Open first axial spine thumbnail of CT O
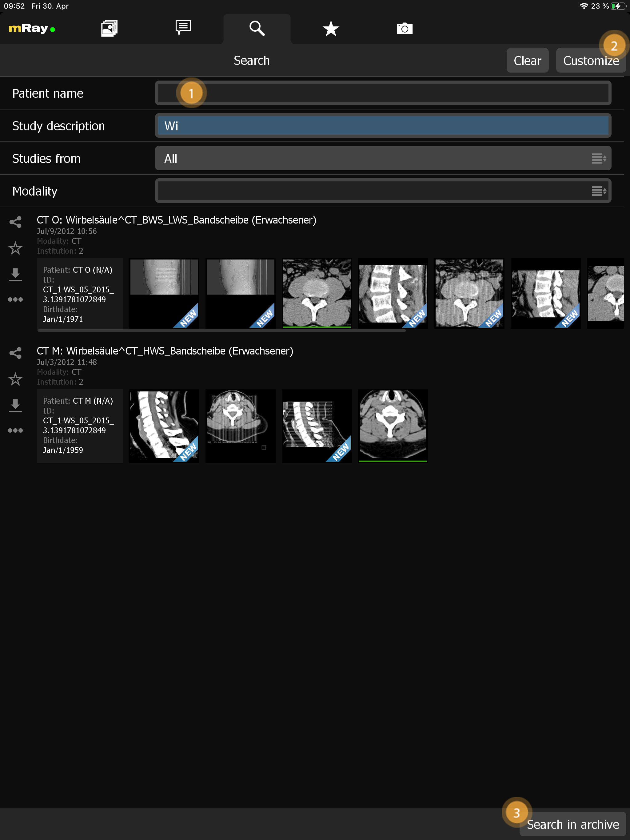 [x=317, y=293]
